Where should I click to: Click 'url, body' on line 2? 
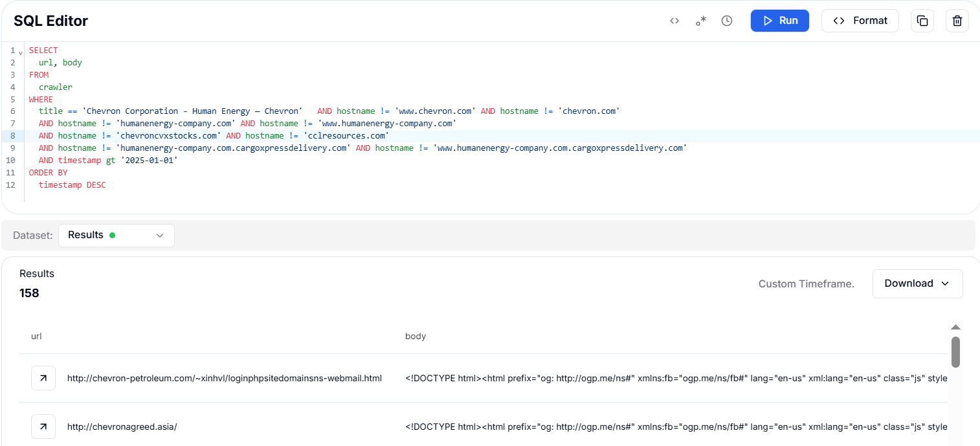tap(60, 63)
